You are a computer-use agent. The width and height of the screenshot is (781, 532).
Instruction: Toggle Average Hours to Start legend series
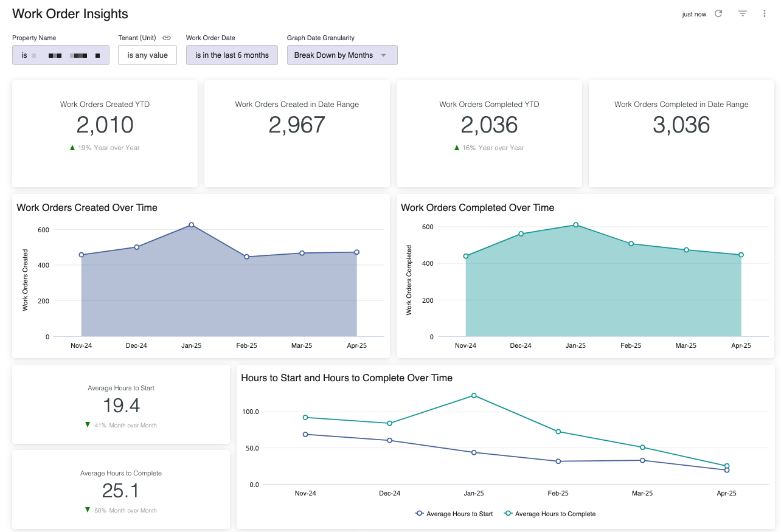pos(454,514)
